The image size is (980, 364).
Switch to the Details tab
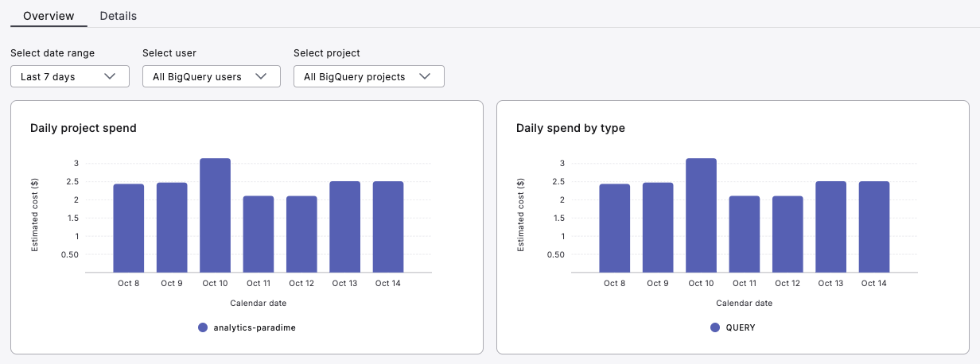pos(118,16)
